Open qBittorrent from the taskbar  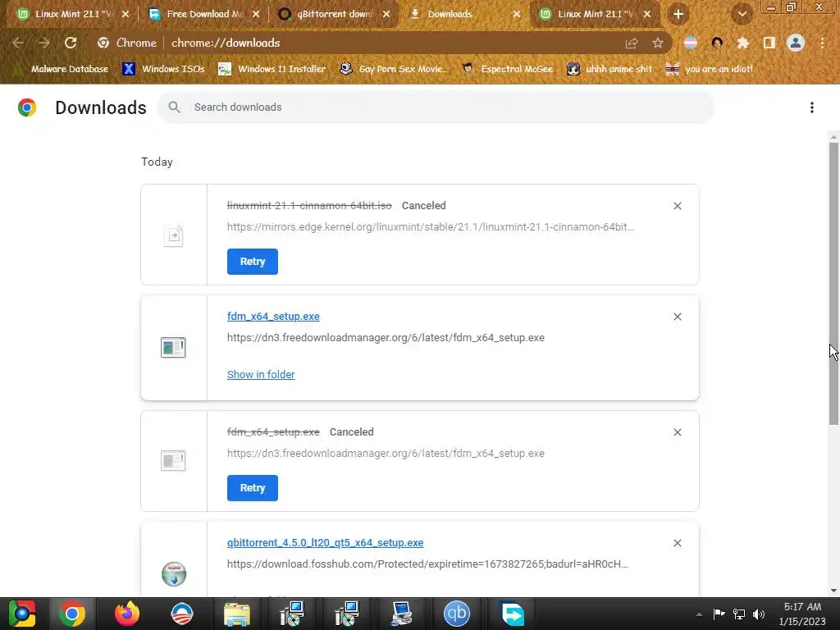point(456,614)
